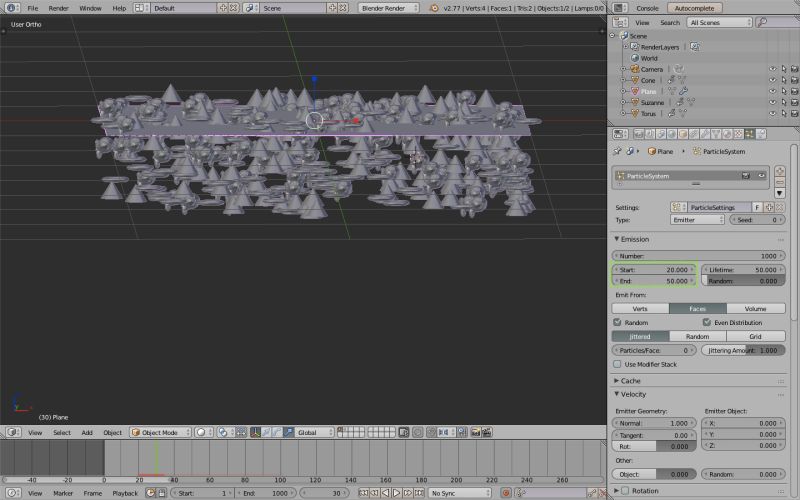Open the Window menu
The image size is (800, 500).
pyautogui.click(x=90, y=8)
